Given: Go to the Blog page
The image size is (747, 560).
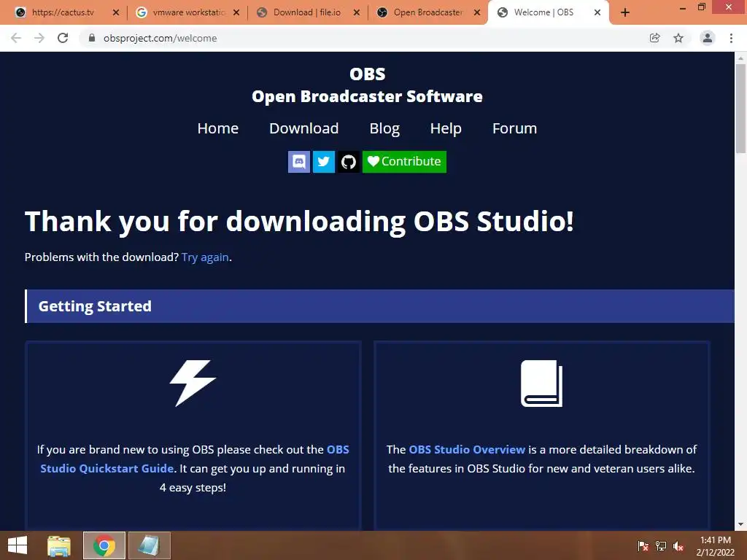Looking at the screenshot, I should coord(384,128).
